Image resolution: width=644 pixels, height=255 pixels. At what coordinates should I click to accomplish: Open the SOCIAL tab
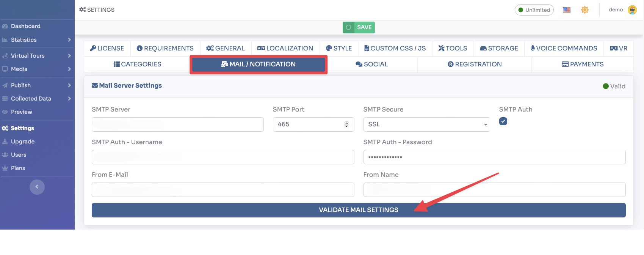[372, 65]
